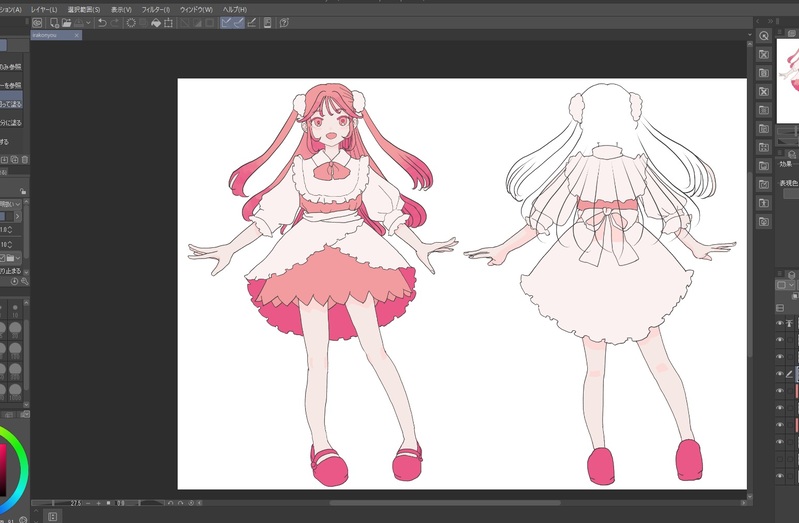This screenshot has width=799, height=523.
Task: Click the Scale/Rotate transform toolbar icon
Action: [x=167, y=22]
